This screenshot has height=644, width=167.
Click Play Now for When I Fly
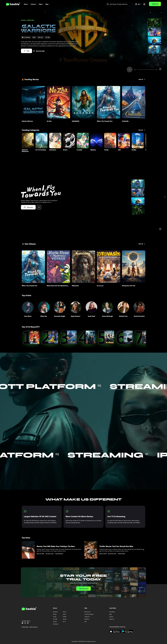(28, 207)
